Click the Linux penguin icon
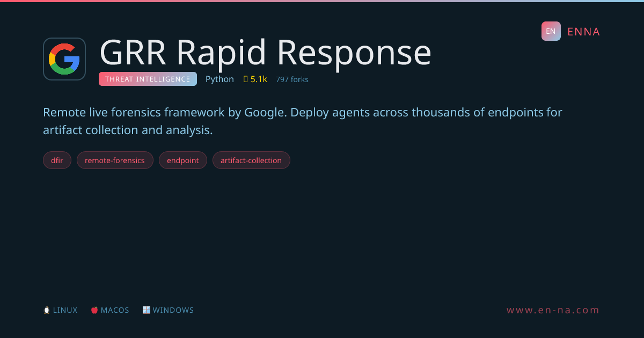644x338 pixels. [x=47, y=310]
